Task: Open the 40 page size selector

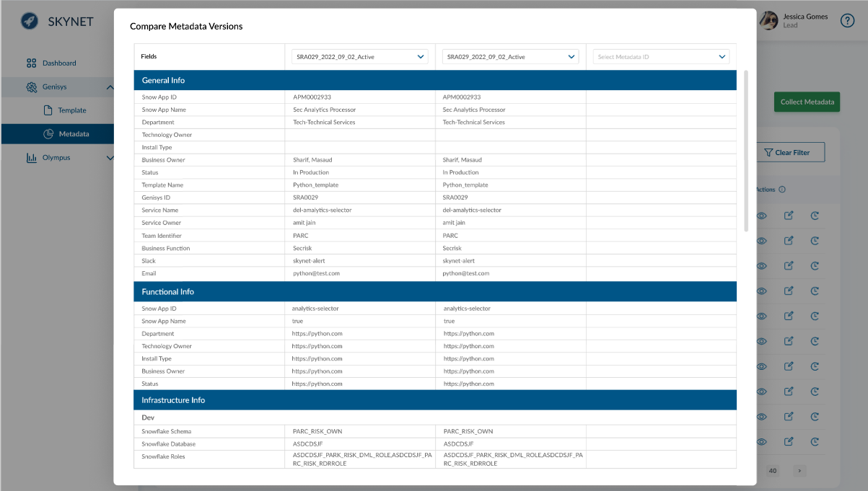Action: tap(773, 471)
